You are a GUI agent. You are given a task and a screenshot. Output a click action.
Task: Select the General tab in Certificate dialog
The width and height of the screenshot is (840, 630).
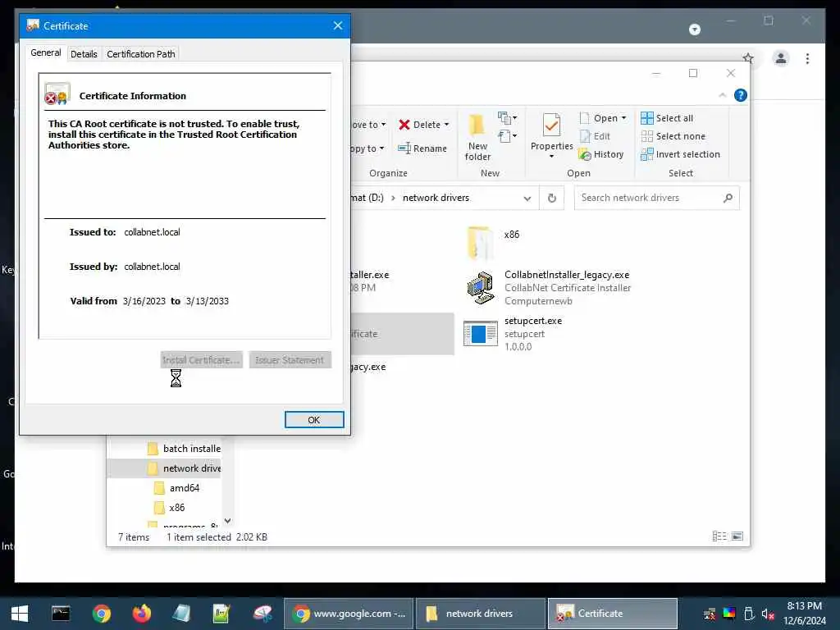click(x=46, y=53)
